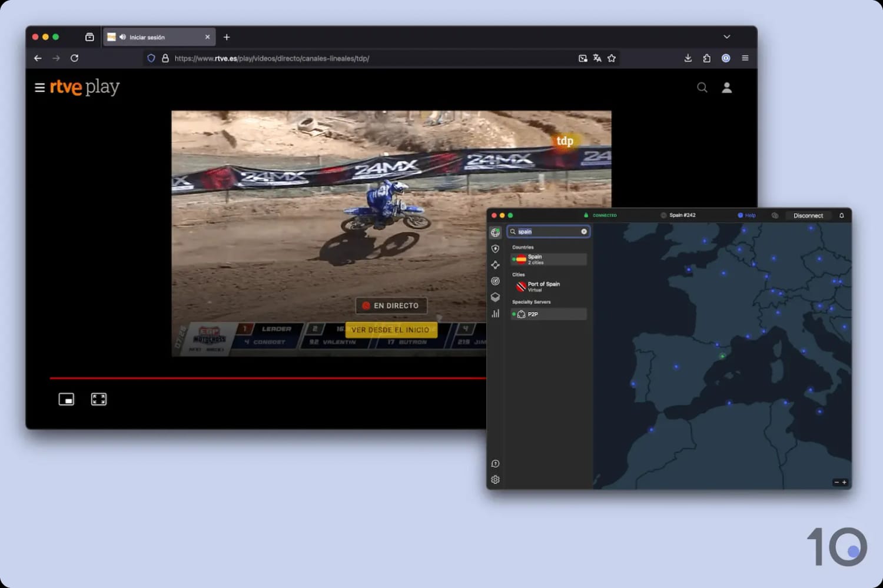Open the browser extensions icon
This screenshot has width=883, height=588.
706,58
